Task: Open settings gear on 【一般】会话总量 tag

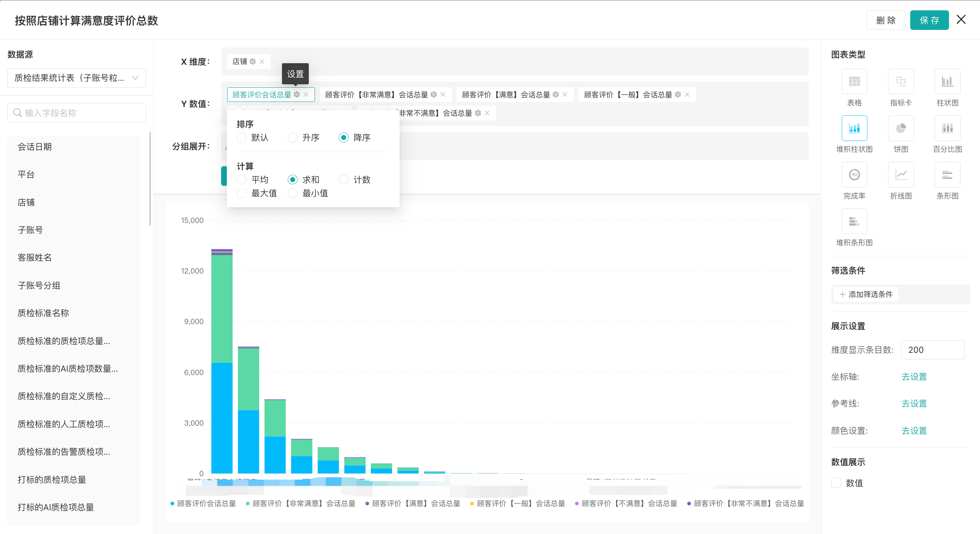Action: coord(678,95)
